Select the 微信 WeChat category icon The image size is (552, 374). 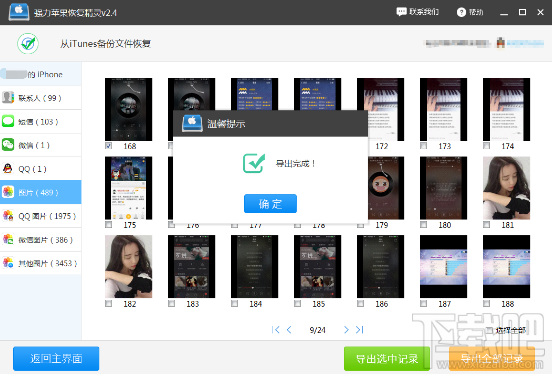click(x=8, y=145)
